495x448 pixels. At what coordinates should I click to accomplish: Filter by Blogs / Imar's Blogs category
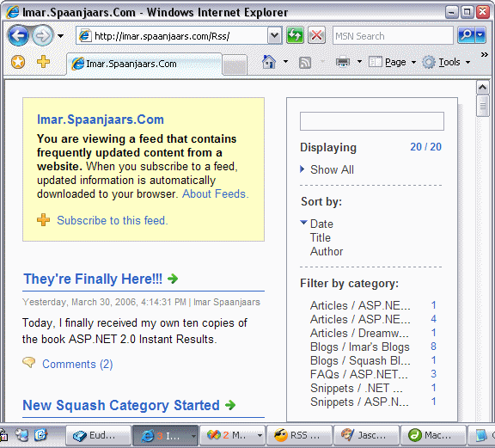[x=360, y=347]
